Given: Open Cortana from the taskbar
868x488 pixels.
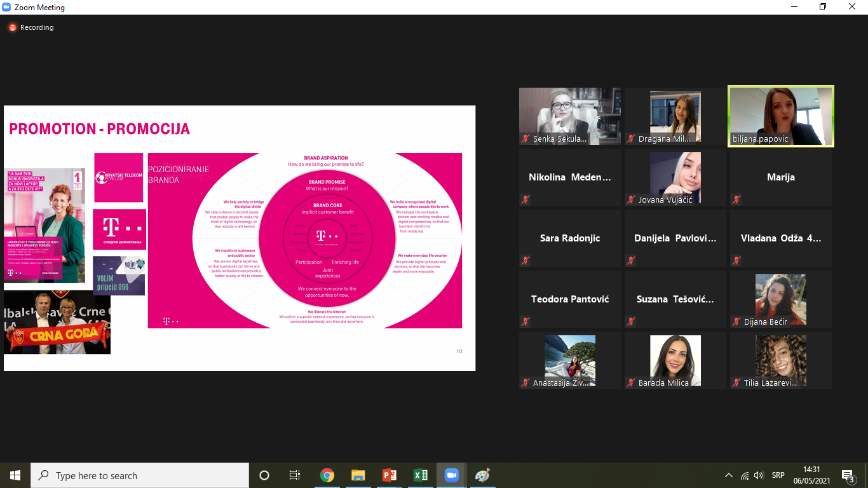Looking at the screenshot, I should pyautogui.click(x=264, y=475).
